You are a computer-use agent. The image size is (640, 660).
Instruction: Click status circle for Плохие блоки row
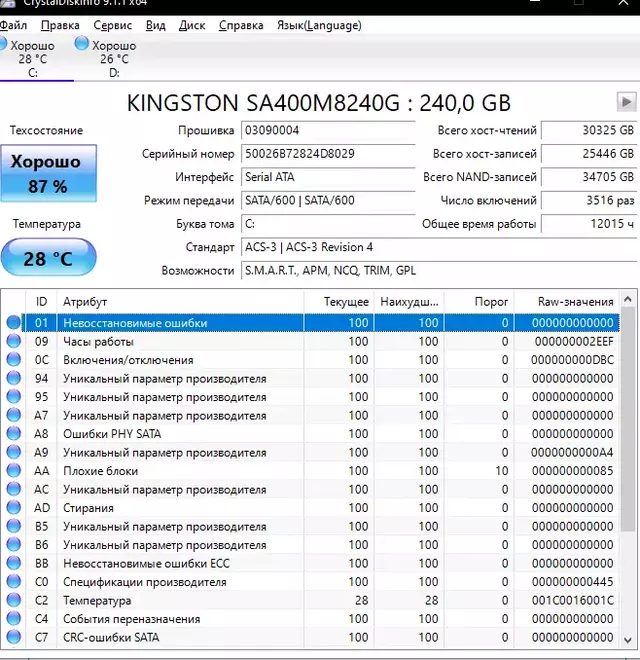point(13,471)
